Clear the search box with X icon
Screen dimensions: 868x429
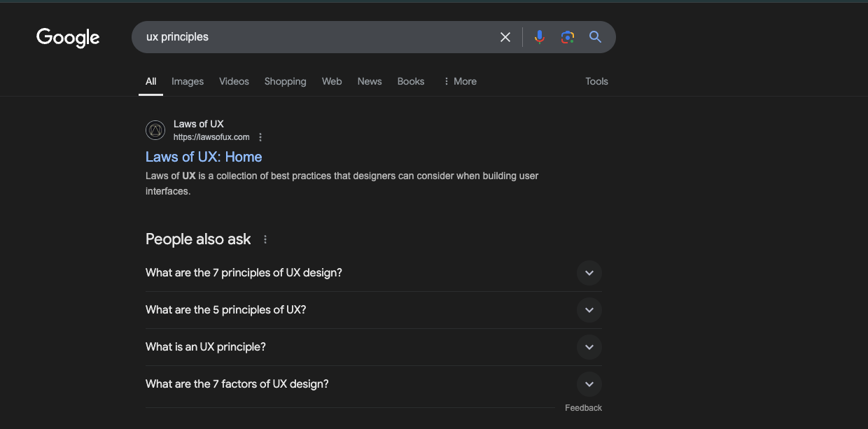[x=505, y=37]
